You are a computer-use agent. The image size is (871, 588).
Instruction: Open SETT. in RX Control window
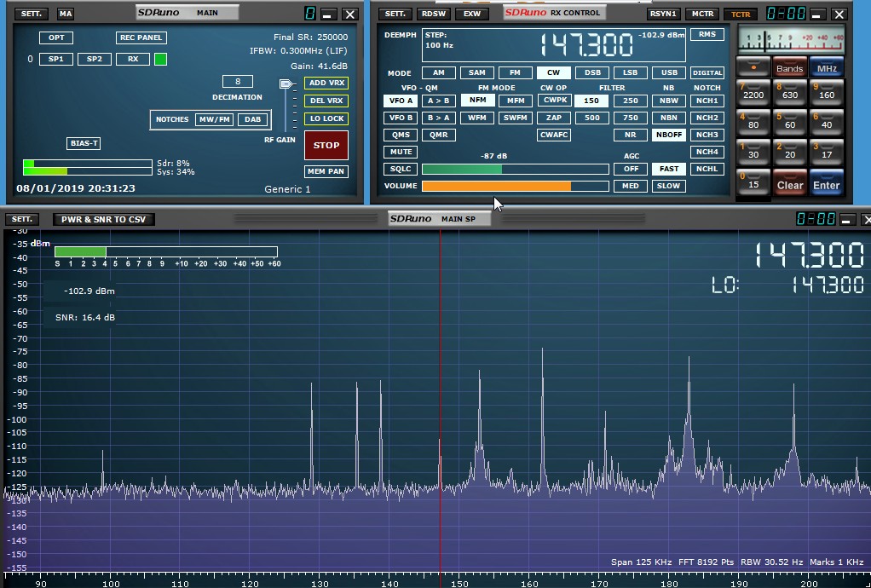click(x=395, y=14)
